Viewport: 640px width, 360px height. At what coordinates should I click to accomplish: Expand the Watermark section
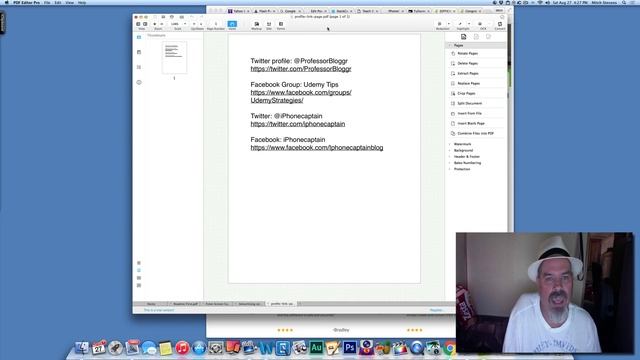450,144
